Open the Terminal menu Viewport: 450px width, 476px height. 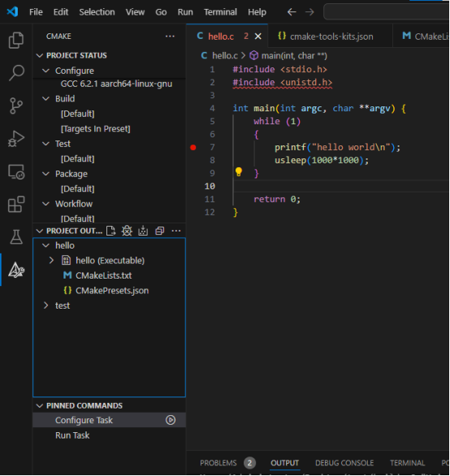(x=220, y=12)
